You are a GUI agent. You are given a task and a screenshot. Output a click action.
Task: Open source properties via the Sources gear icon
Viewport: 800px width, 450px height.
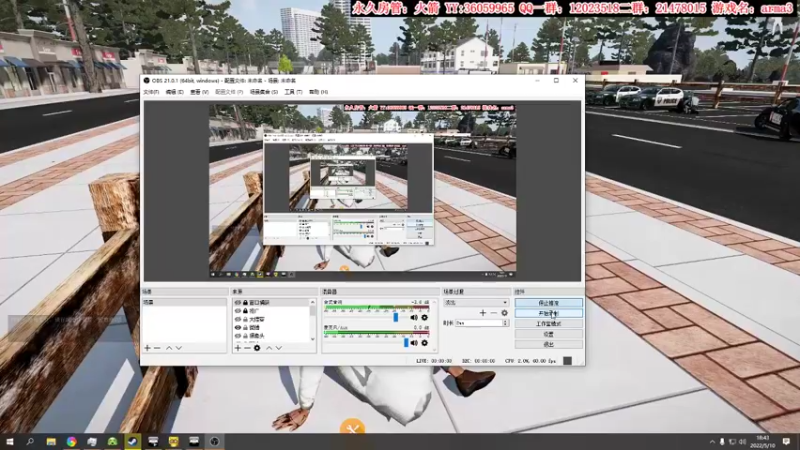257,348
